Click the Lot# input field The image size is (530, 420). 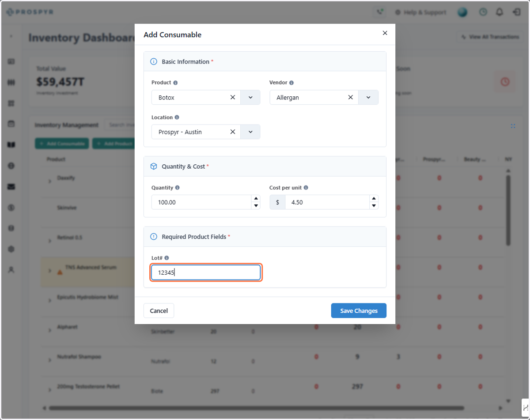pos(206,272)
